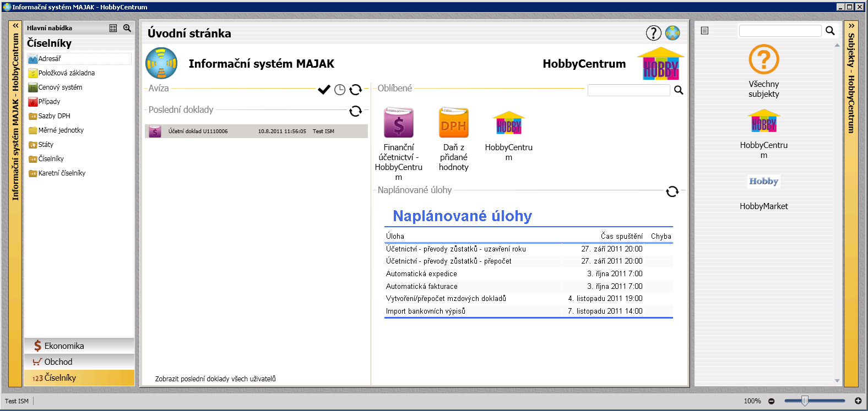Click search magnifier in Oblíbené

[x=679, y=90]
